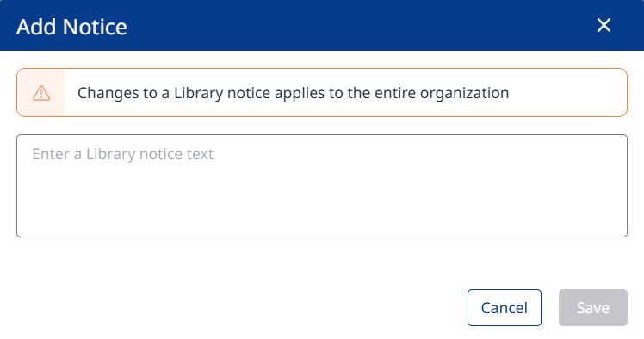Discard the new notice via Cancel
The image size is (644, 339).
pyautogui.click(x=504, y=307)
